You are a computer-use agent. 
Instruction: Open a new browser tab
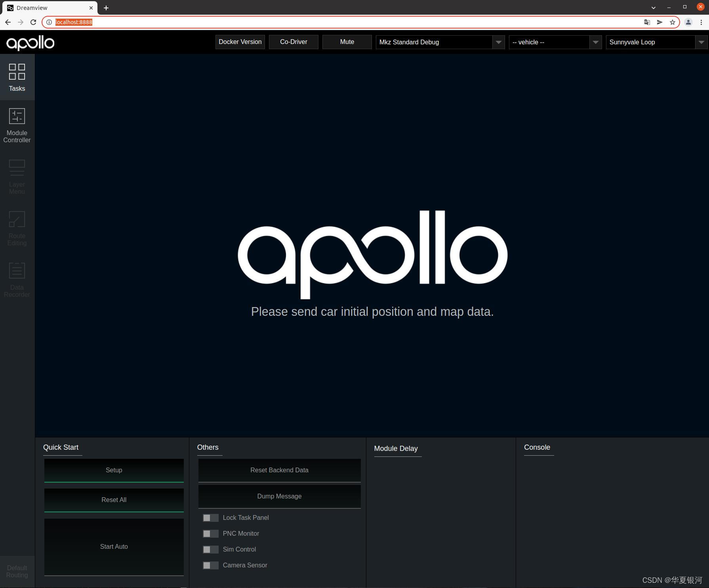(106, 8)
